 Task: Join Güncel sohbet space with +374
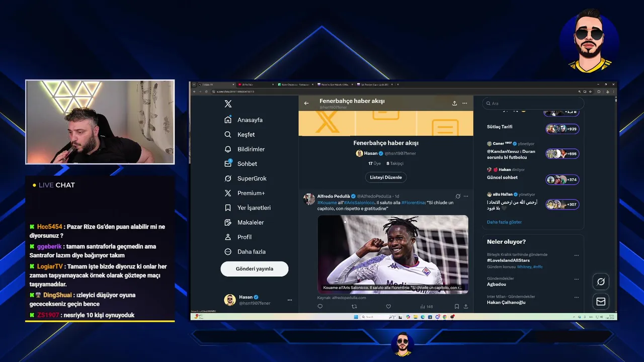[562, 179]
